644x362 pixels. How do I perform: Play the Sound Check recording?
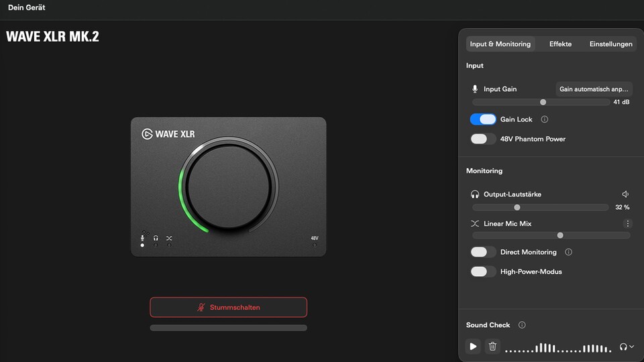pyautogui.click(x=473, y=347)
